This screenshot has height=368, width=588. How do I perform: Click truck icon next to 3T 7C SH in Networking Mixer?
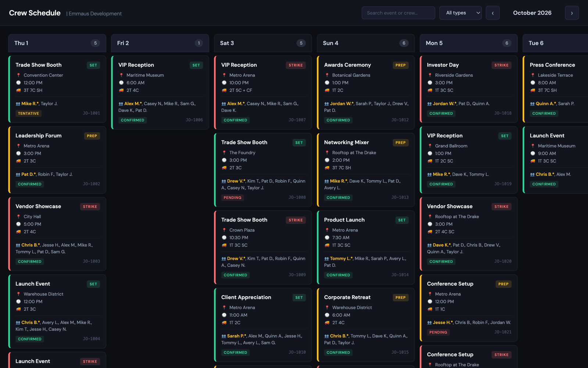pyautogui.click(x=327, y=168)
